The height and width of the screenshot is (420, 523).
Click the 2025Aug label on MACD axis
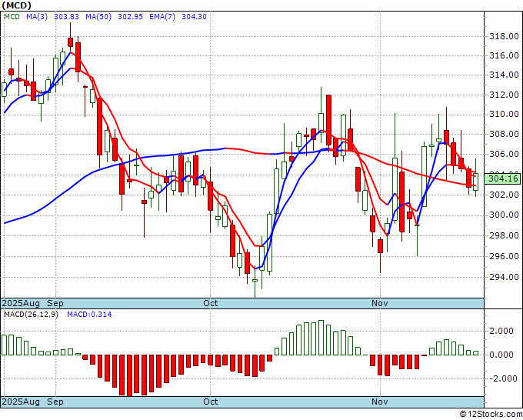21,402
